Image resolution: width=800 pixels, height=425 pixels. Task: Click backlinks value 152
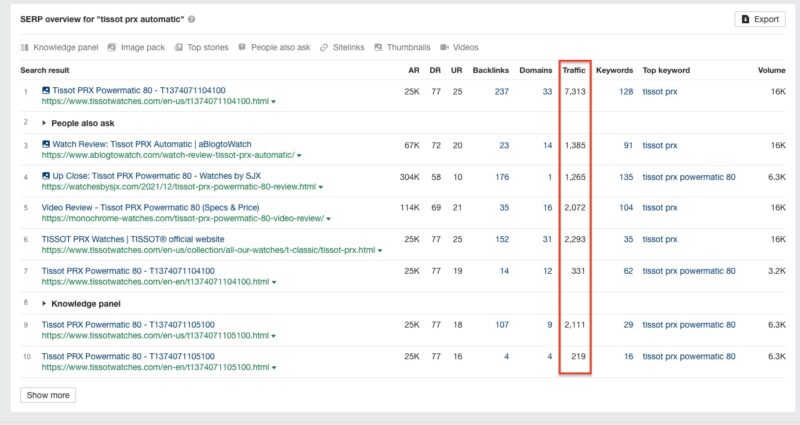click(502, 239)
